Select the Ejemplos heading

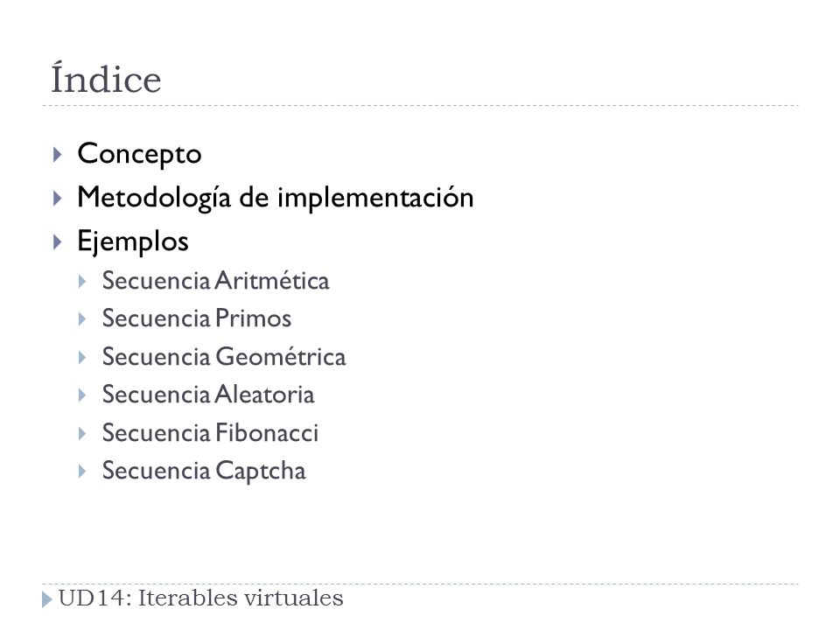coord(133,241)
